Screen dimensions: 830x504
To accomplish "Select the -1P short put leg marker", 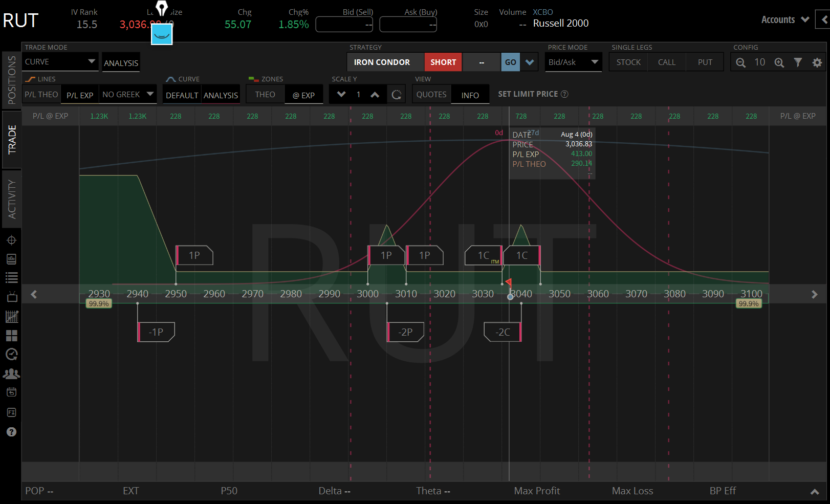I will pos(156,332).
